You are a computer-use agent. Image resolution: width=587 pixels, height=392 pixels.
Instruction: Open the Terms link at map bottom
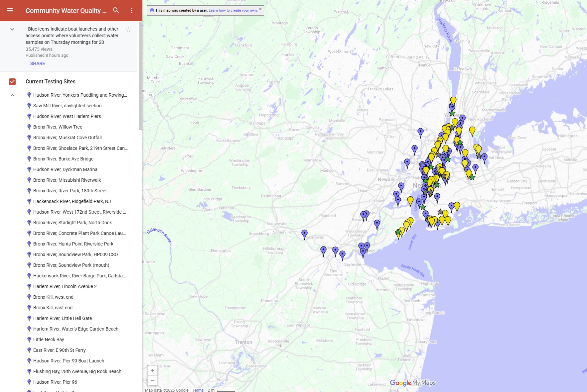[x=198, y=390]
